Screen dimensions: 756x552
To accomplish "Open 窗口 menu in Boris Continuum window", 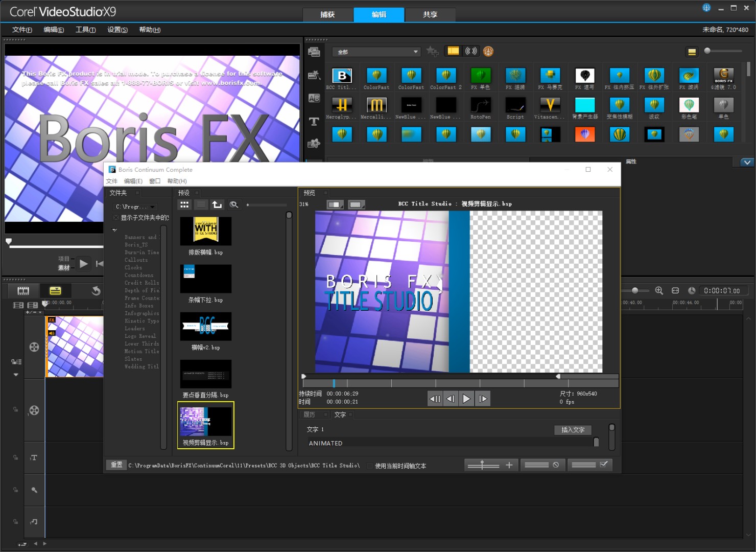I will coord(155,181).
